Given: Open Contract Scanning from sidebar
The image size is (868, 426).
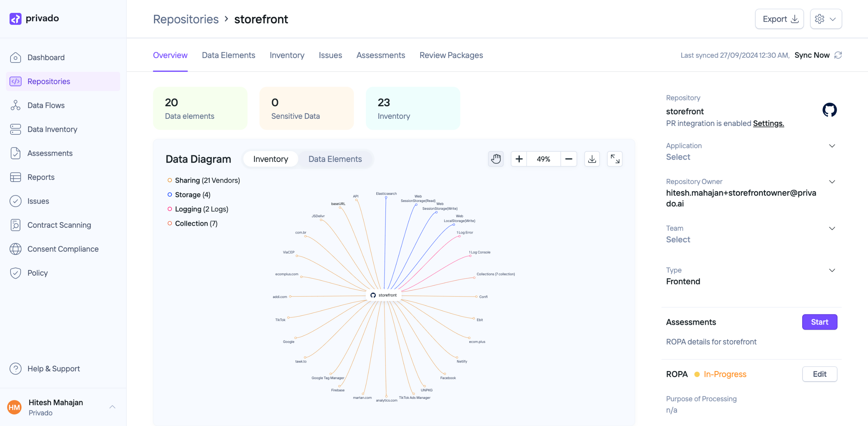Looking at the screenshot, I should click(59, 225).
